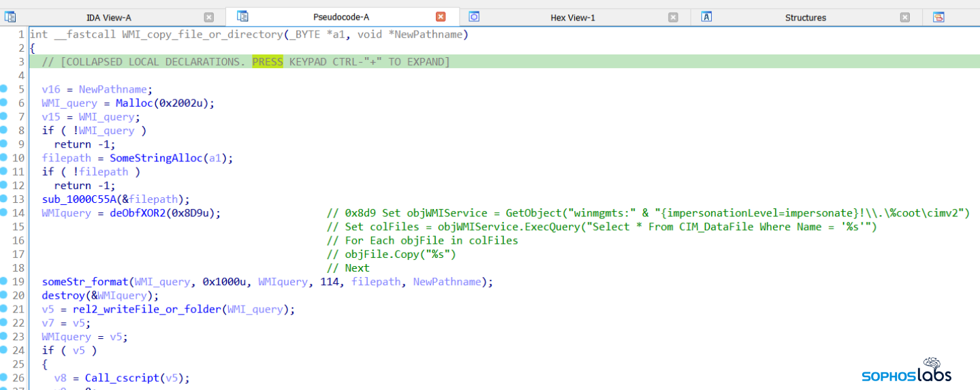Click the 114 argument on line 19
The height and width of the screenshot is (390, 980).
point(330,282)
